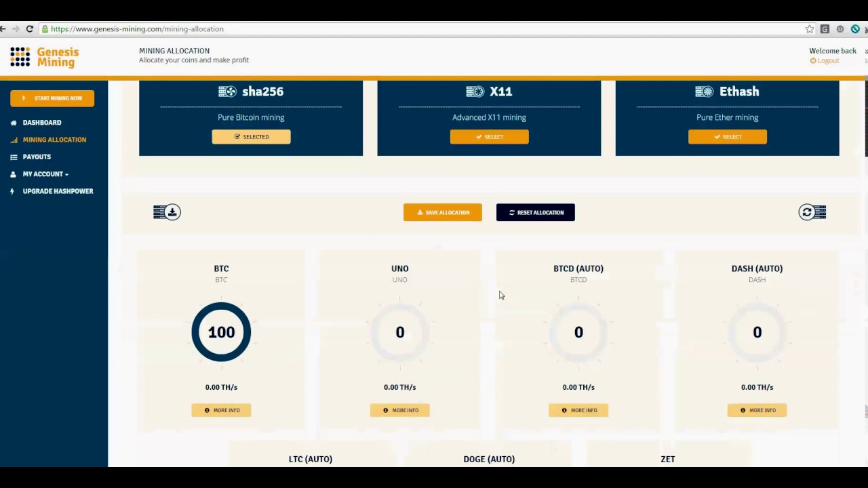Click the BTC coin heading
Viewport: 868px width, 488px height.
pyautogui.click(x=221, y=268)
